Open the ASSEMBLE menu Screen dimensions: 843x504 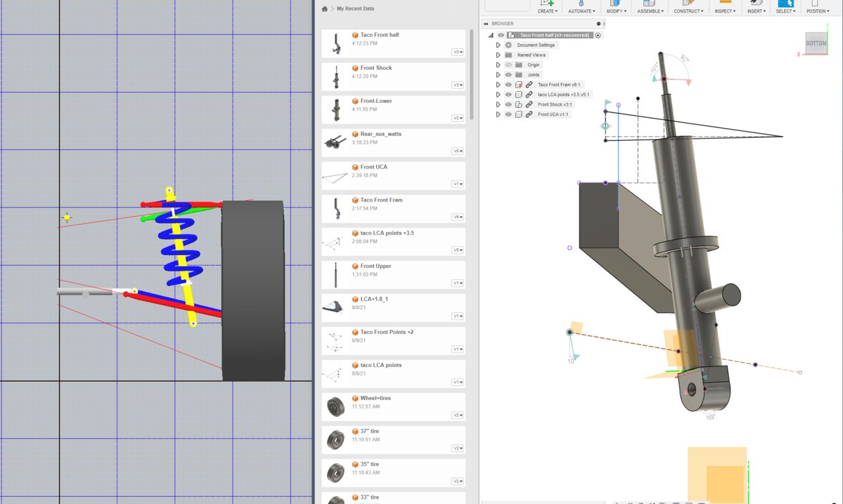(651, 11)
